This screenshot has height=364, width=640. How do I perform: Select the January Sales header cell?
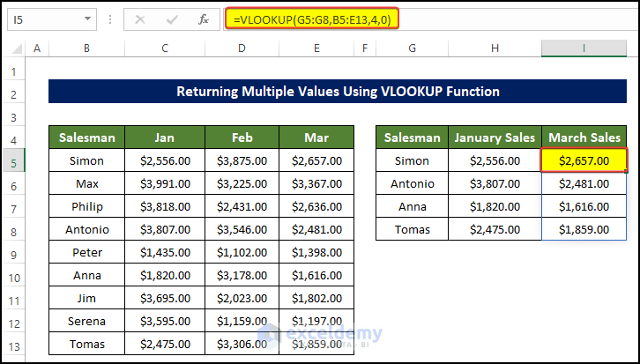[494, 137]
